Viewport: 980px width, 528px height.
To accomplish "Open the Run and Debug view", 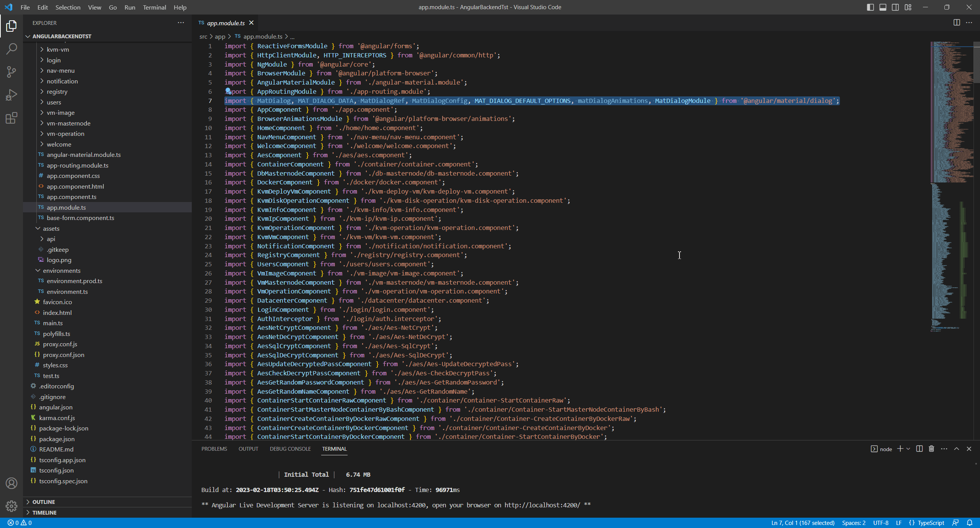I will 11,95.
